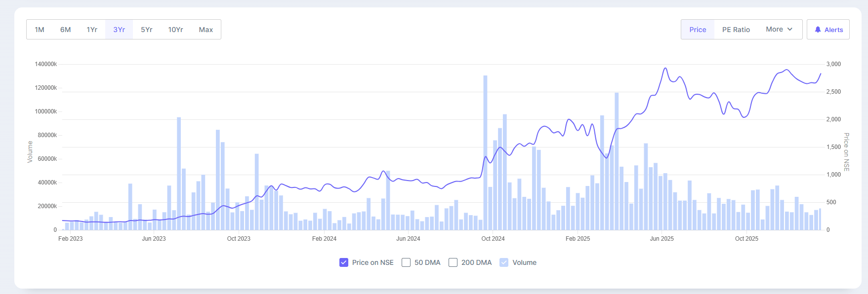Toggle the Price on NSE checkbox
Viewport: 868px width, 294px height.
pos(344,262)
